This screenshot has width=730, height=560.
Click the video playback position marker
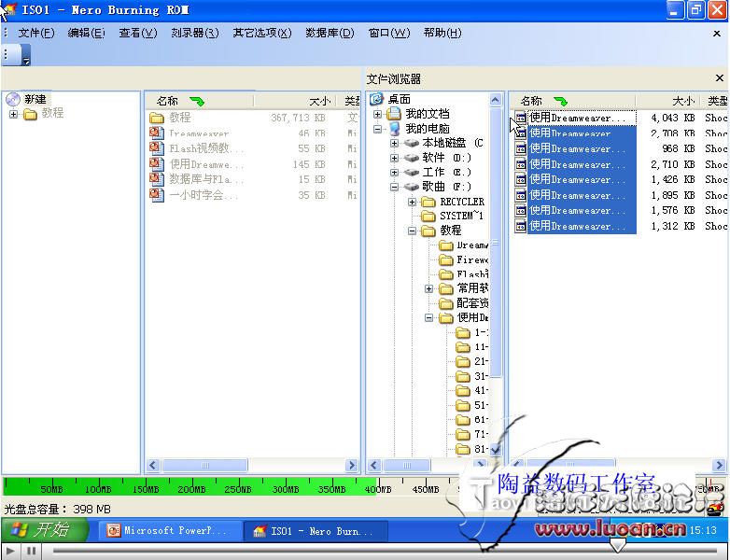(x=618, y=545)
